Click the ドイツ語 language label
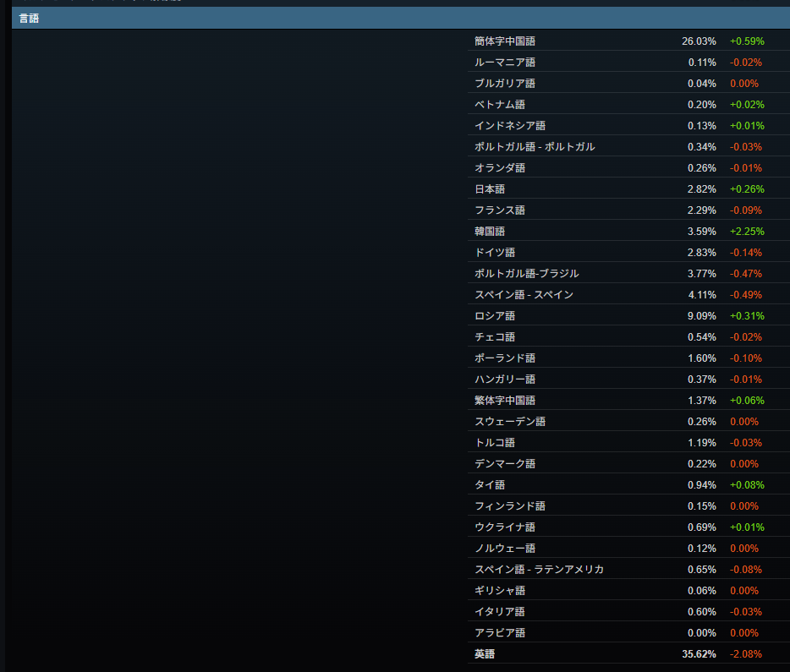The image size is (790, 672). tap(495, 252)
